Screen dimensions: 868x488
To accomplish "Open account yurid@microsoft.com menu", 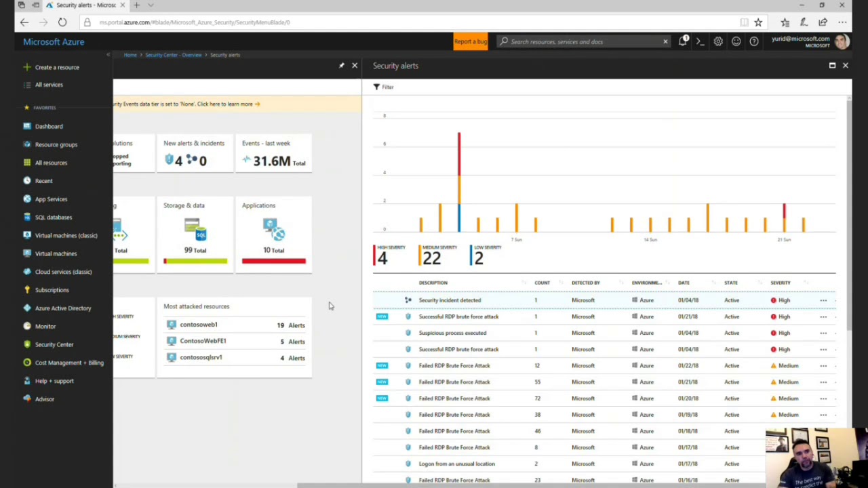I will pyautogui.click(x=810, y=41).
